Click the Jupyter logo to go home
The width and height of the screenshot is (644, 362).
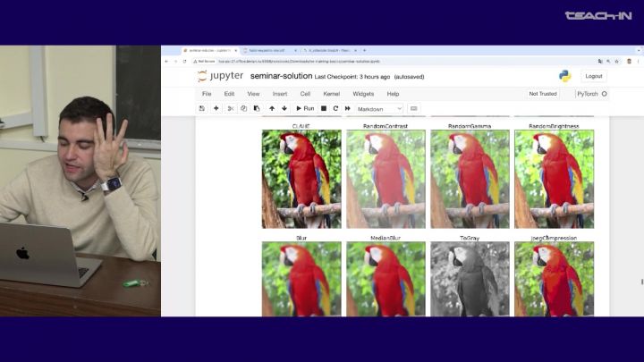(220, 77)
